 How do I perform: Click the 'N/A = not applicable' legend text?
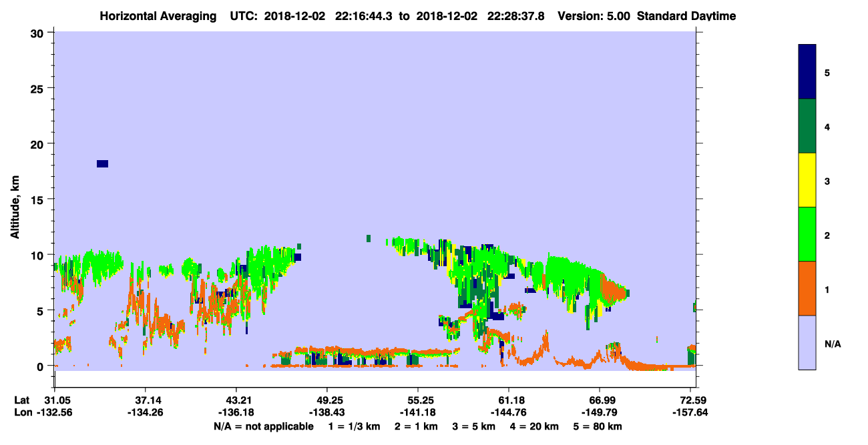(x=264, y=426)
